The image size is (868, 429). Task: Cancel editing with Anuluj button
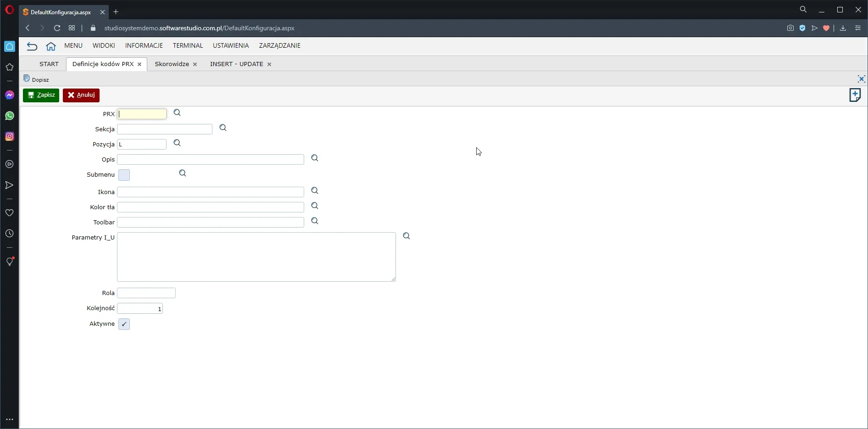81,95
